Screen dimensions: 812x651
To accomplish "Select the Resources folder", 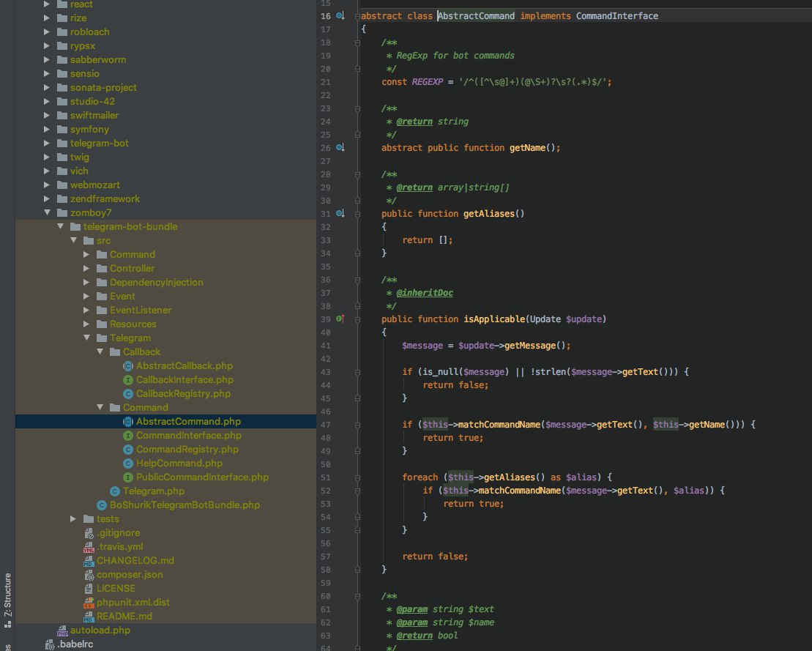I will (x=165, y=324).
